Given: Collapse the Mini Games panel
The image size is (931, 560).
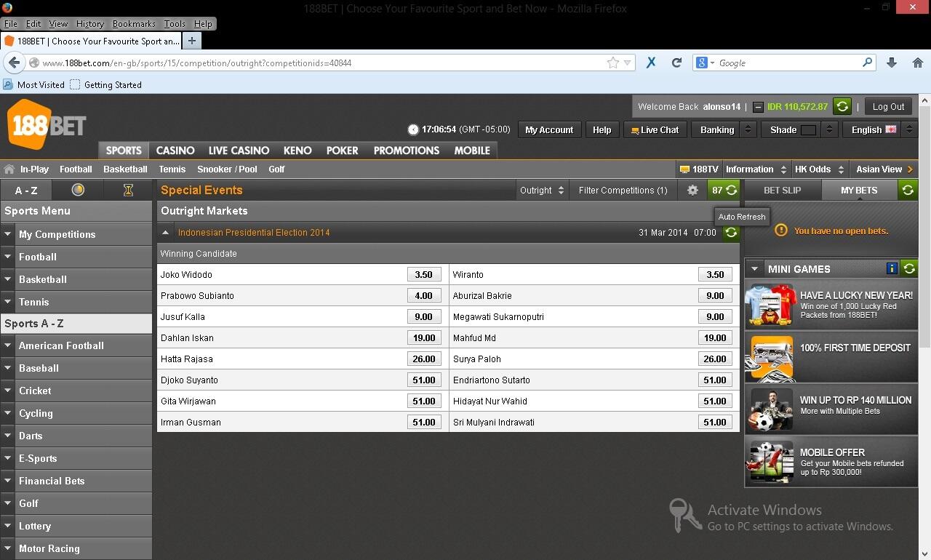Looking at the screenshot, I should coord(755,269).
